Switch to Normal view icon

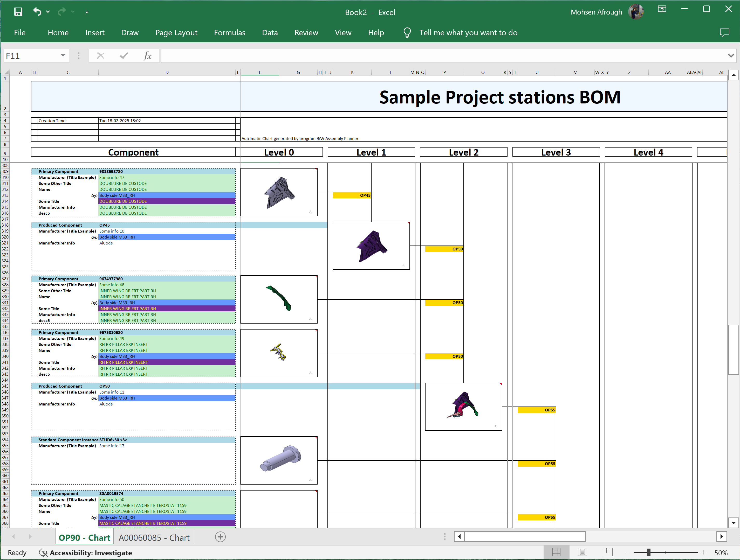click(556, 552)
